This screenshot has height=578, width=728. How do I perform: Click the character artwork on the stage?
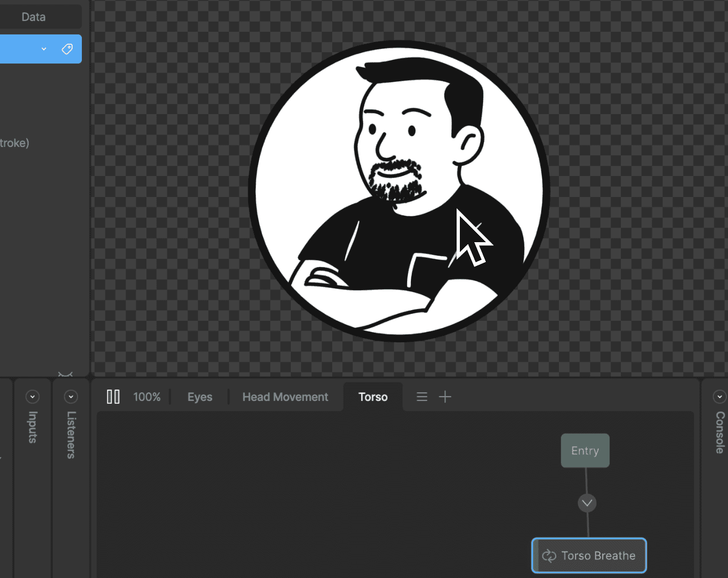tap(399, 191)
